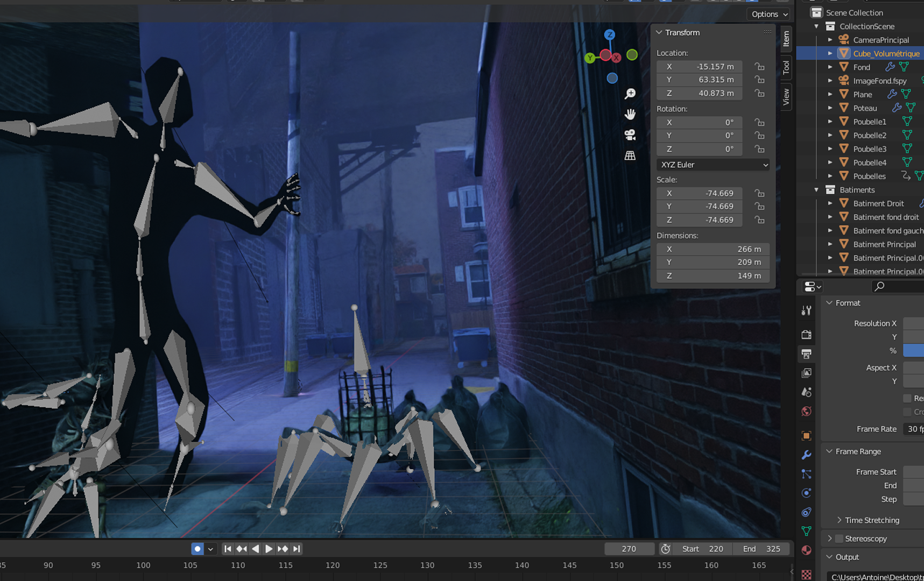Image resolution: width=924 pixels, height=581 pixels.
Task: Switch to the Tool tab in sidebar
Action: [x=785, y=67]
